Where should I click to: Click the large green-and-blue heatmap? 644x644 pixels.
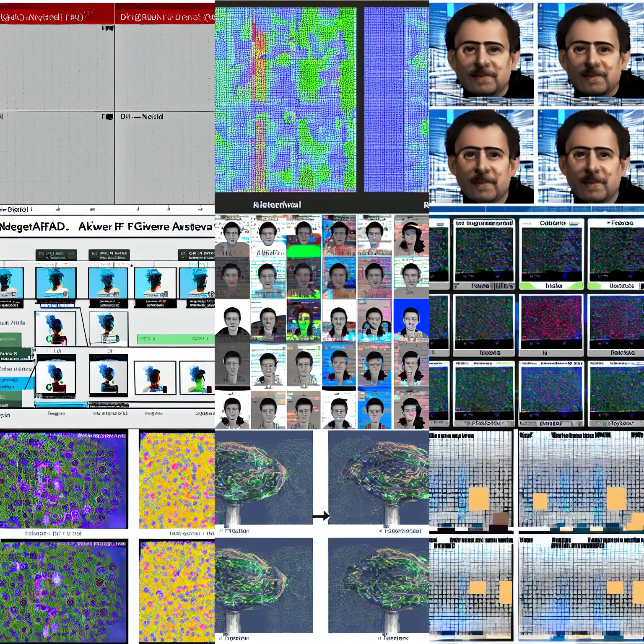pyautogui.click(x=286, y=99)
